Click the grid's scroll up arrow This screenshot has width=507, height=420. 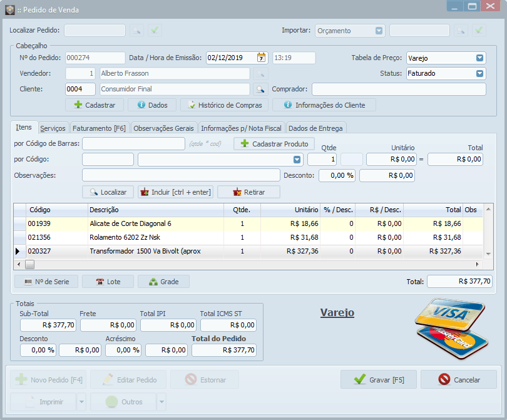click(488, 210)
